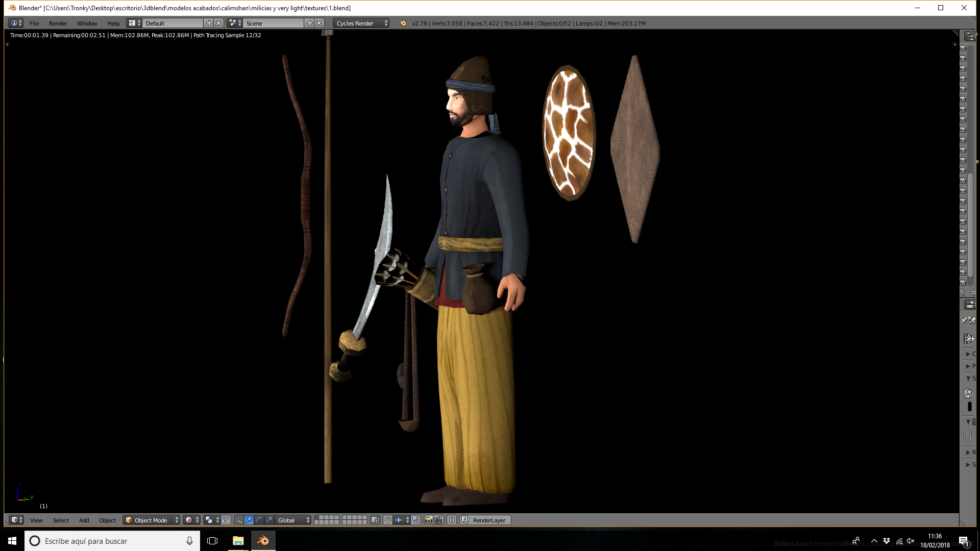
Task: Render OpenGL animation with clapperboard icon
Action: point(438,520)
